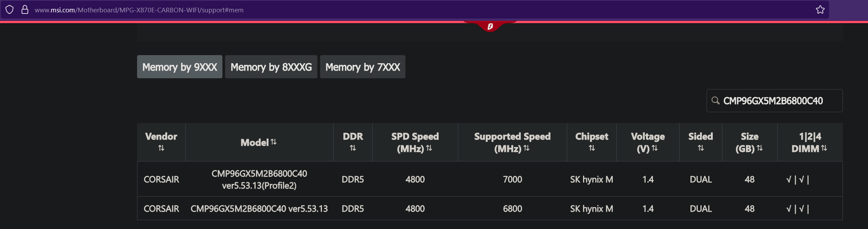The width and height of the screenshot is (868, 229).
Task: Sort by Size (GB) arrows
Action: pyautogui.click(x=759, y=148)
